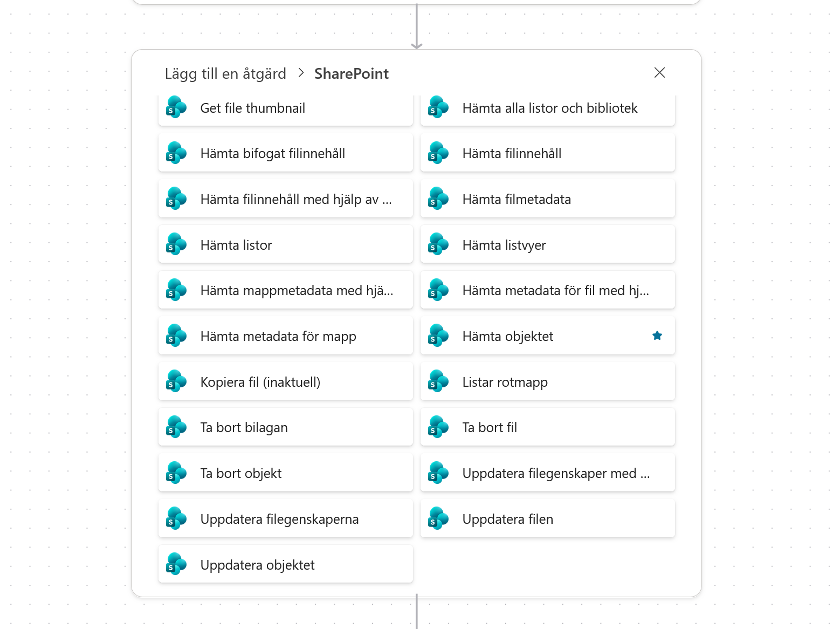The height and width of the screenshot is (629, 840).
Task: Choose the Kopiera fil (inaktuell) action
Action: point(286,381)
